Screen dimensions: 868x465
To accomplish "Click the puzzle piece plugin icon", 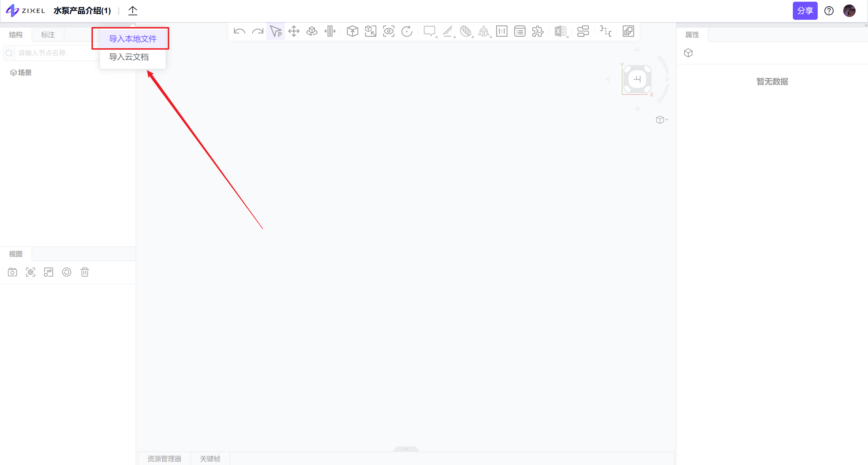I will [538, 31].
